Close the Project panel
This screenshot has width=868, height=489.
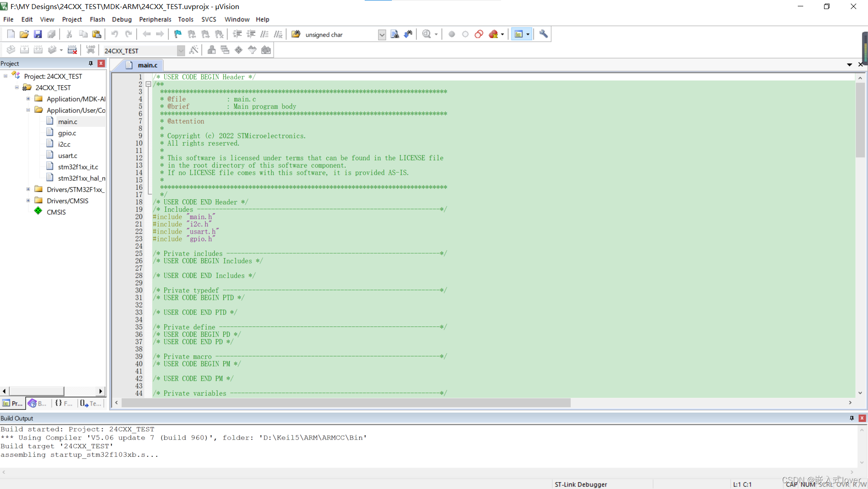(101, 63)
